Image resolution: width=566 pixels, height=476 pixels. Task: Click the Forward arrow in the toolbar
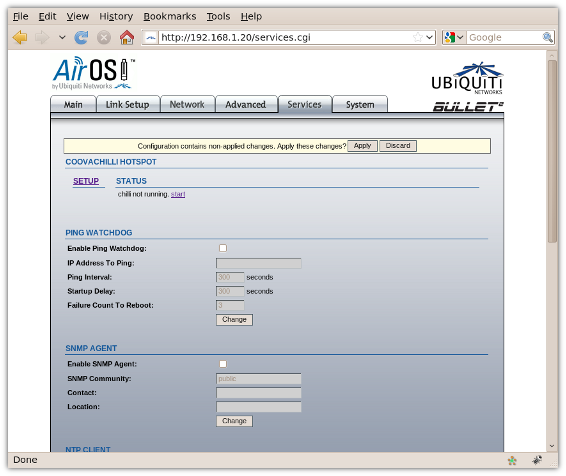tap(42, 37)
